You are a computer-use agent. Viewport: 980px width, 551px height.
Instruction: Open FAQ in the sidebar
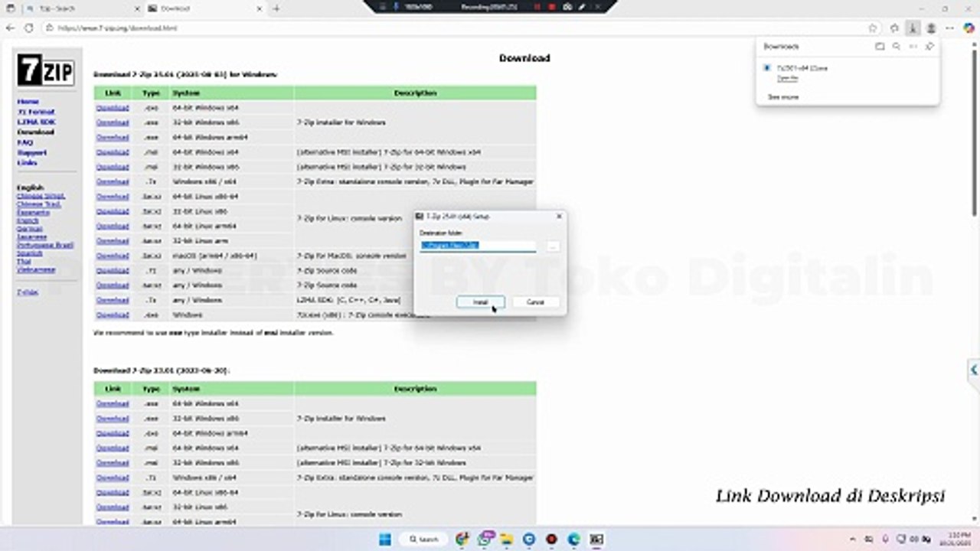[24, 142]
